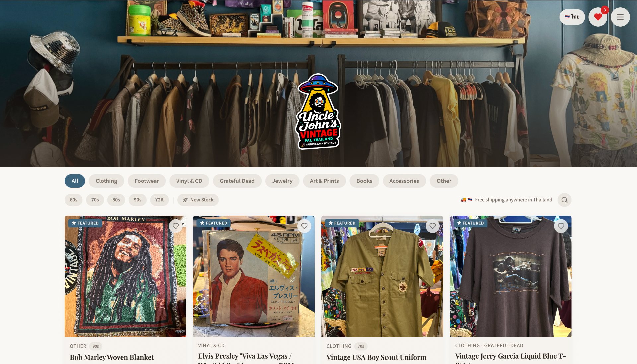
Task: Open Vintage USA Boy Scout Uniform title
Action: 377,357
